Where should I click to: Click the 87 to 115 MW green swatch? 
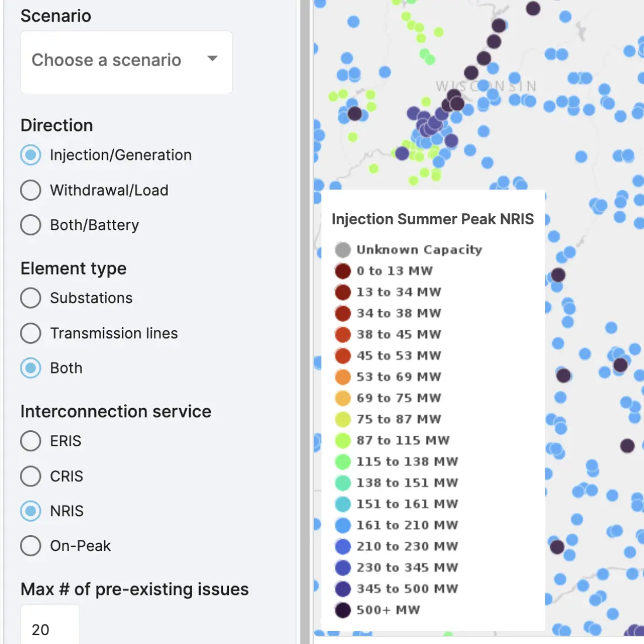343,440
